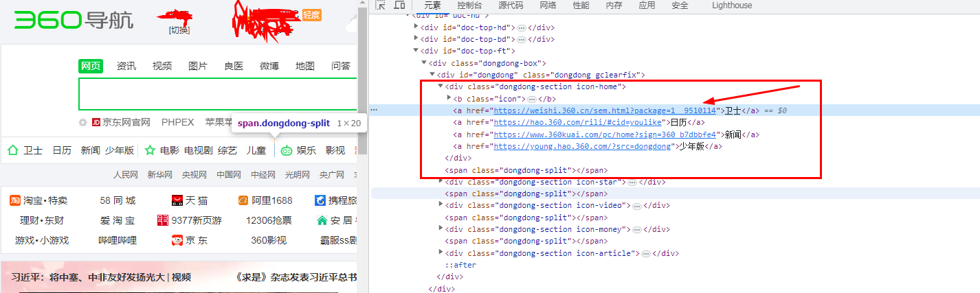The height and width of the screenshot is (293, 980).
Task: Click the Ctrip icon beside 携程旅行
Action: [x=320, y=200]
